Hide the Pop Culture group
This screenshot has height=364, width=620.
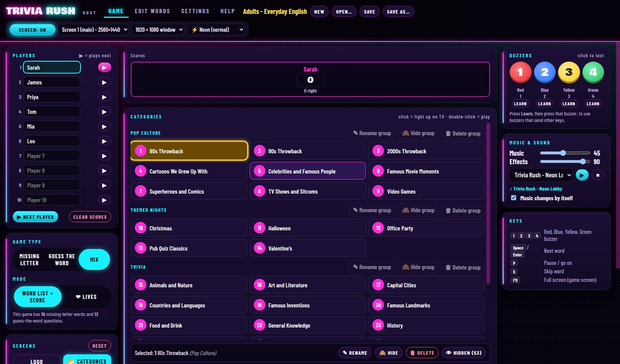(418, 133)
